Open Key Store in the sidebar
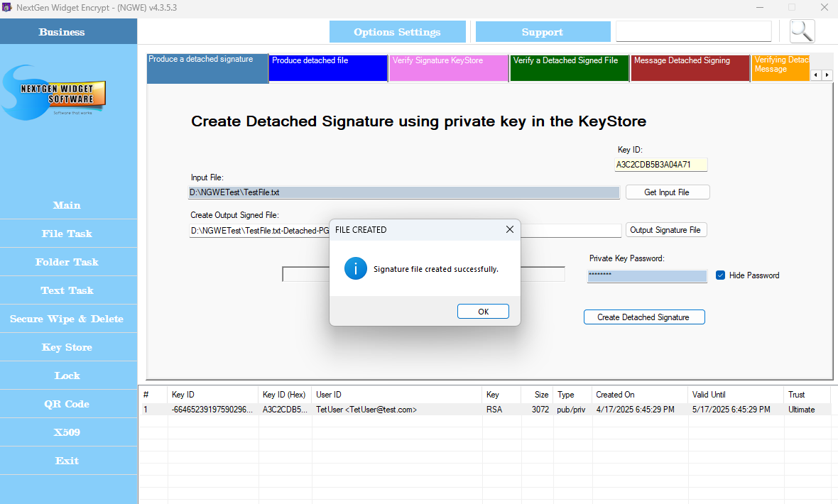Screen dimensions: 838x504 coord(68,347)
